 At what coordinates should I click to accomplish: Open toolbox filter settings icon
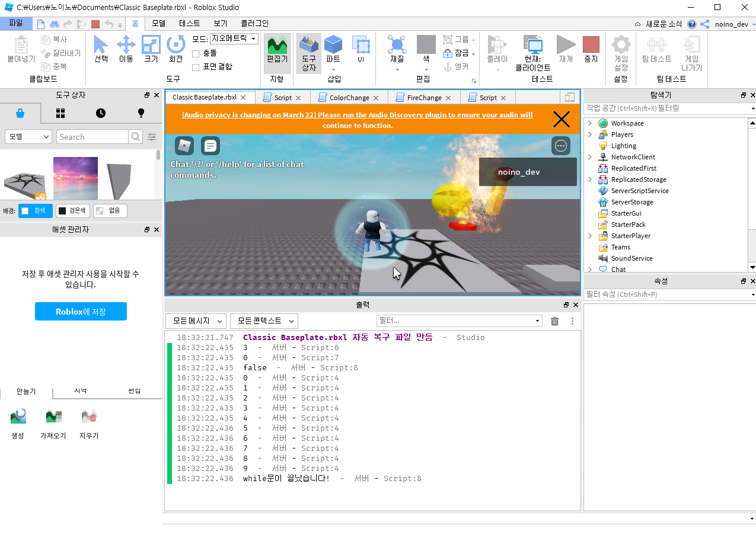(x=152, y=137)
